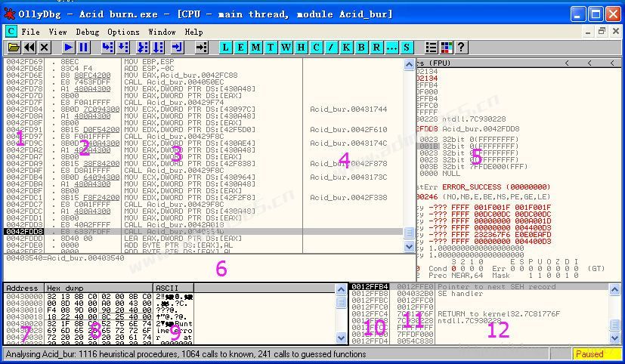Open the File menu

30,32
